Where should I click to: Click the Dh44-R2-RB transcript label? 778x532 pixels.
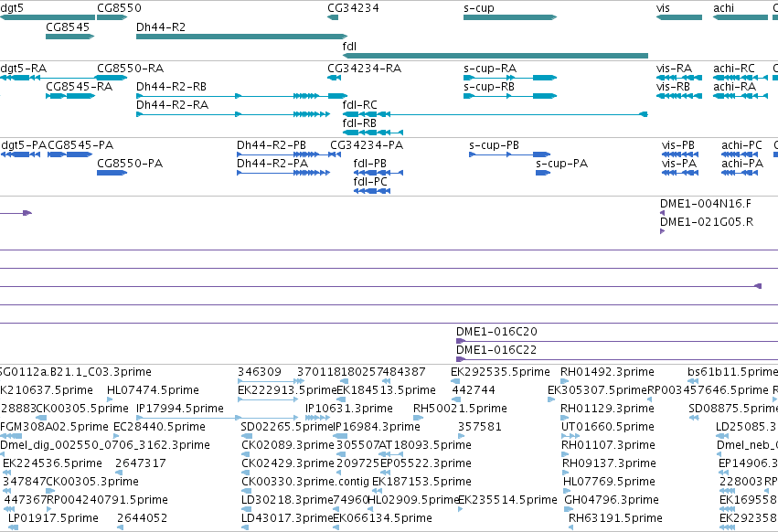[171, 86]
